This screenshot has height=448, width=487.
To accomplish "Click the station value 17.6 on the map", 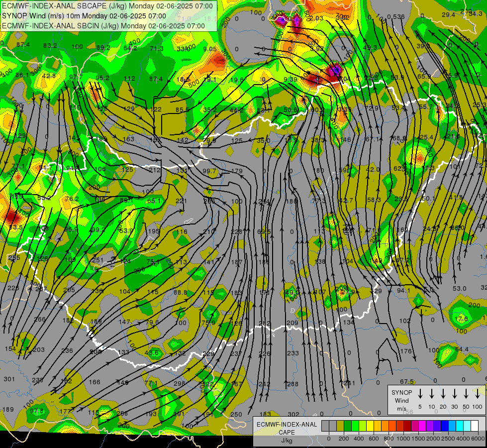I will (461, 319).
